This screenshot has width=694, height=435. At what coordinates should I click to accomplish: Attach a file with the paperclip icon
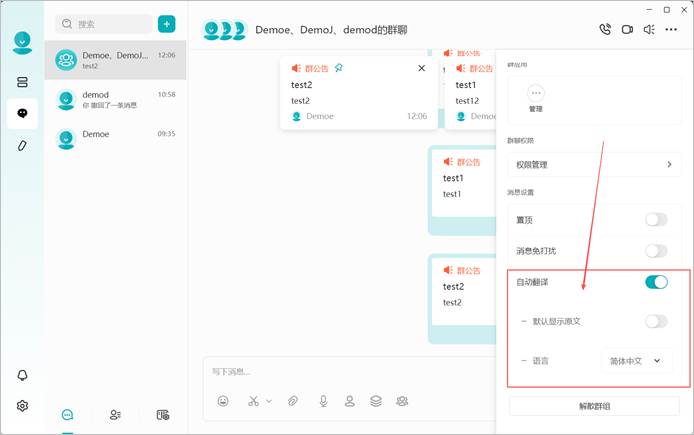[x=293, y=401]
